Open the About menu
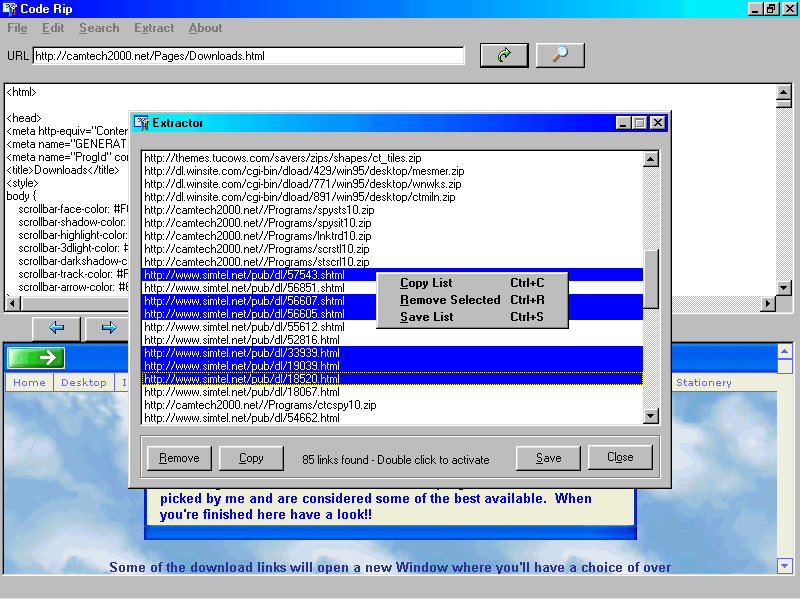This screenshot has height=600, width=800. click(x=205, y=28)
